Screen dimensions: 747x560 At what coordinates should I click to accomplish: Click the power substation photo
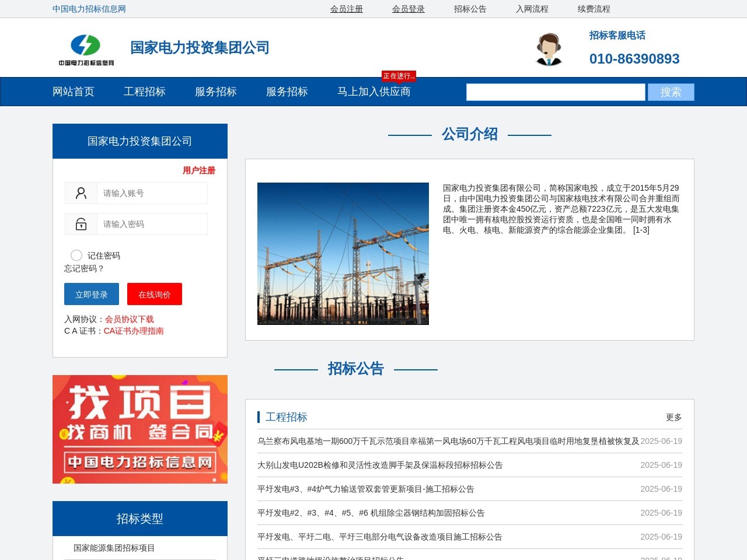343,254
